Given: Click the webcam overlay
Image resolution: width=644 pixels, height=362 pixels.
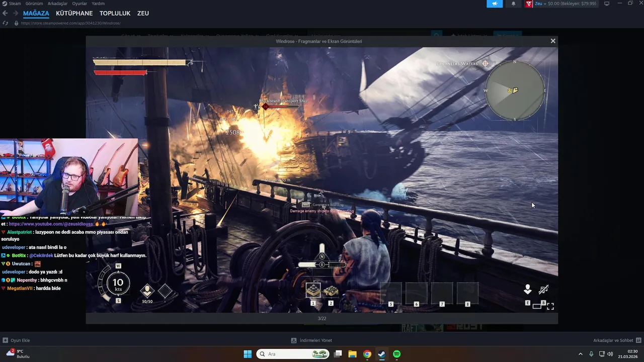Looking at the screenshot, I should [69, 177].
